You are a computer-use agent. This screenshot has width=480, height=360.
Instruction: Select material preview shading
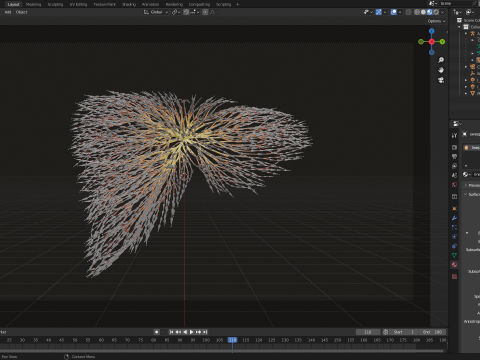430,12
